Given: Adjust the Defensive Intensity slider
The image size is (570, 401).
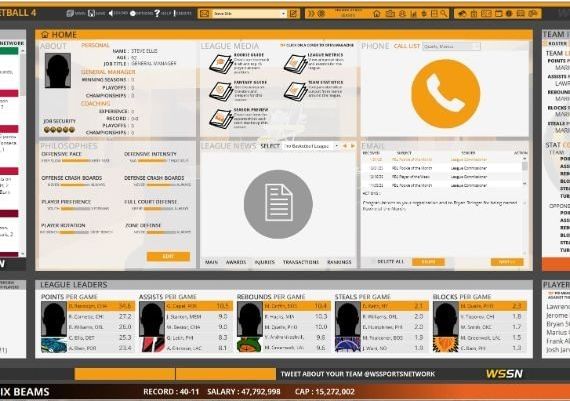Looking at the screenshot, I should (153, 161).
